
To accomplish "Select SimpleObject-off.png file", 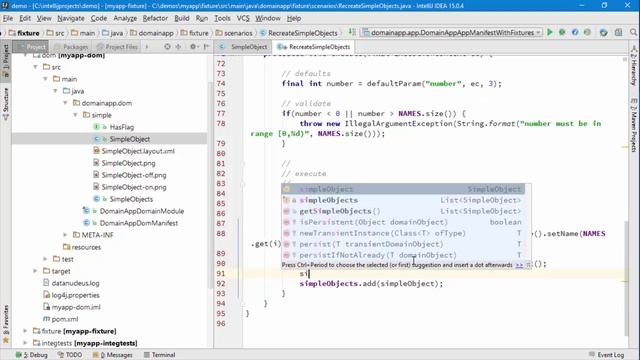I will 133,175.
